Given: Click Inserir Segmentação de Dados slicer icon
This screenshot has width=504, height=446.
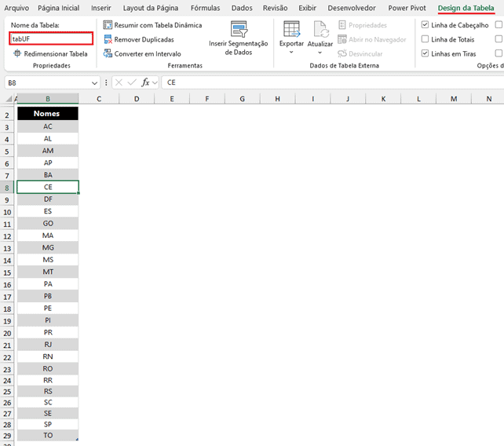Looking at the screenshot, I should click(239, 29).
